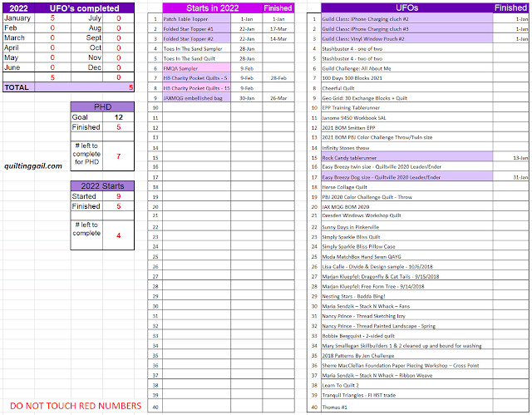Image resolution: width=532 pixels, height=415 pixels.
Task: Click the January label cell
Action: 18,18
